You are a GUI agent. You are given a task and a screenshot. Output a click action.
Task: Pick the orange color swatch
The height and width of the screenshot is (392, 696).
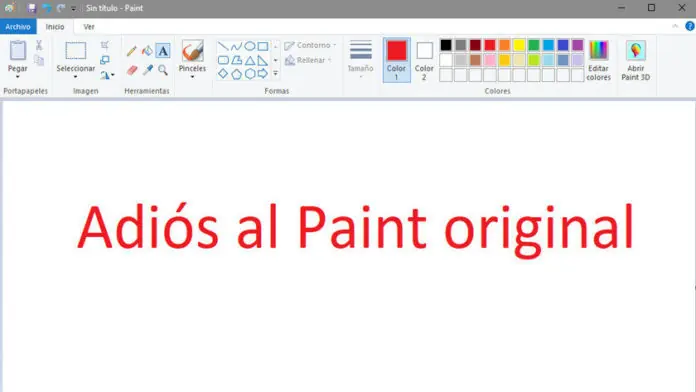[x=504, y=45]
